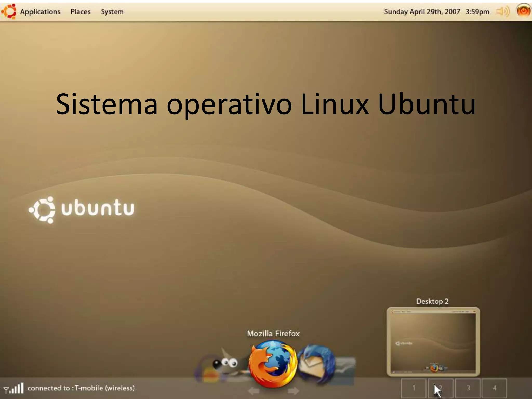Open the System menu
The image size is (532, 399).
click(x=112, y=12)
